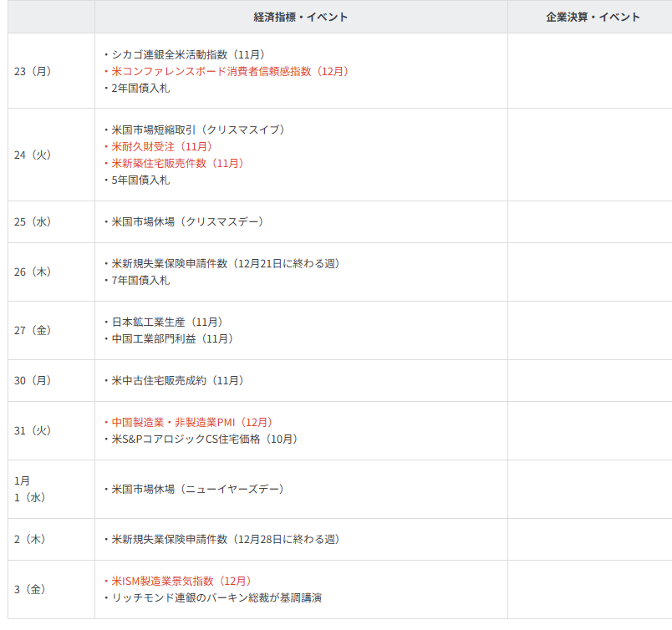Open the 米耐久財受注 (11月) link

(x=162, y=146)
